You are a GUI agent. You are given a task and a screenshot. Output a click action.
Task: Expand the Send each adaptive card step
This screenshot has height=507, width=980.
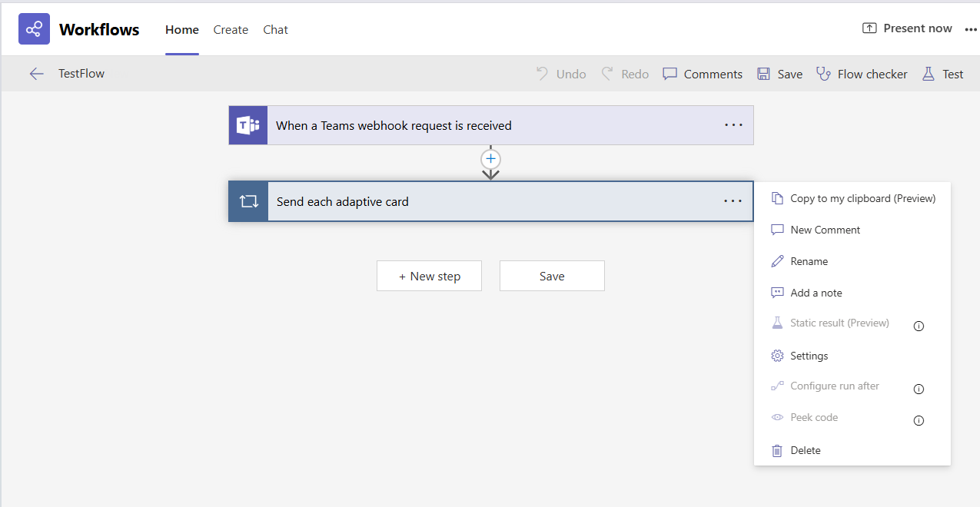(461, 202)
